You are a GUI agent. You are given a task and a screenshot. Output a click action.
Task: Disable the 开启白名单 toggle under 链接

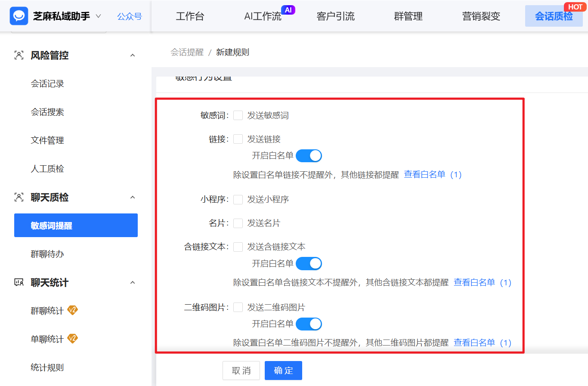point(309,155)
